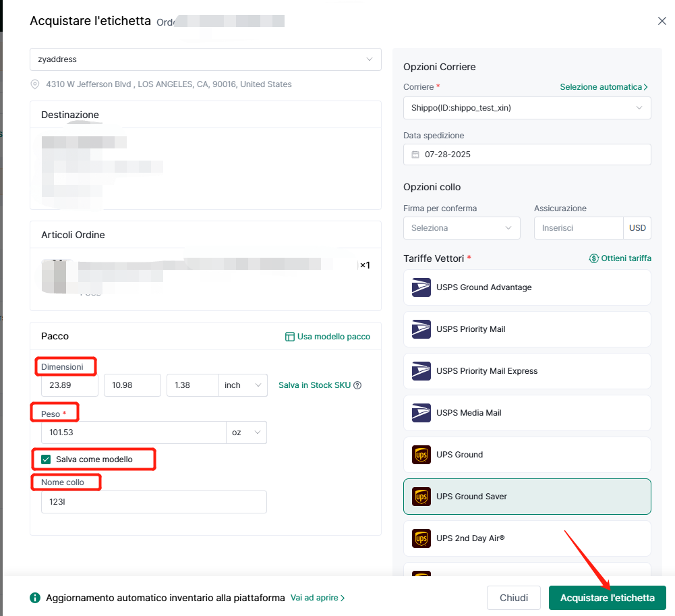Screen dimensions: 675x616
Task: Click the Opzioni Corriere heading
Action: point(439,67)
